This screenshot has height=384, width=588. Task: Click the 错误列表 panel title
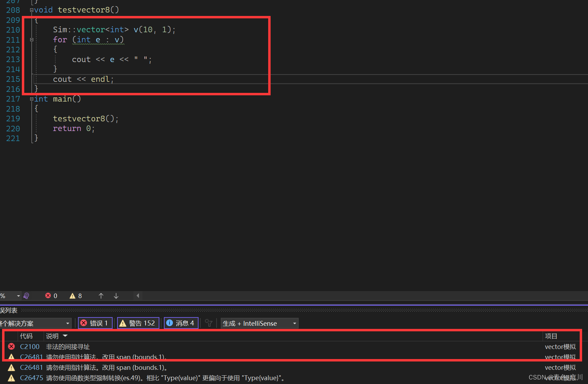tap(8, 311)
